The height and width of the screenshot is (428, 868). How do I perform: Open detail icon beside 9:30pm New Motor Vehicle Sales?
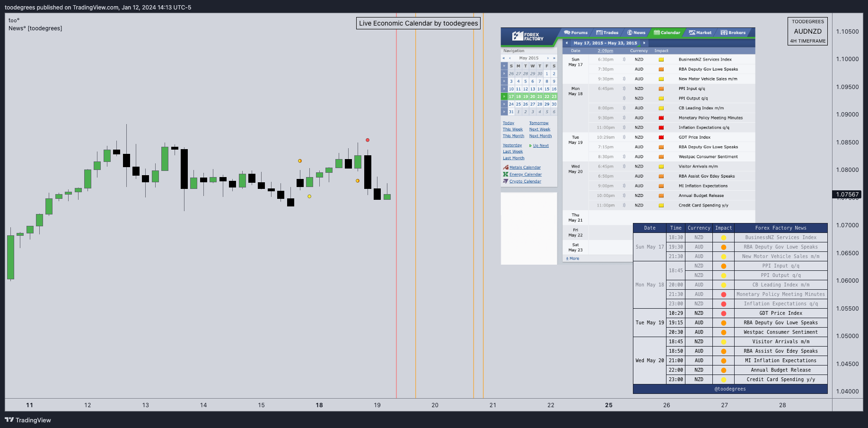click(x=624, y=79)
